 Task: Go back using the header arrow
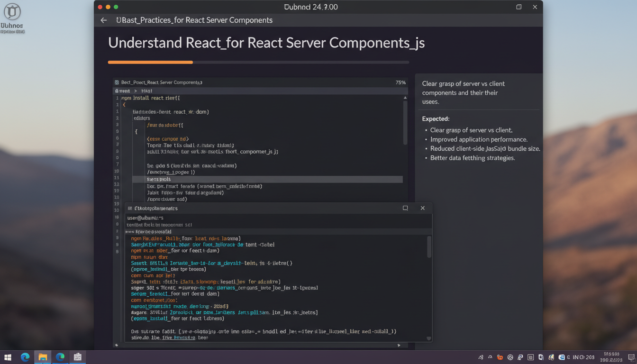[x=104, y=20]
